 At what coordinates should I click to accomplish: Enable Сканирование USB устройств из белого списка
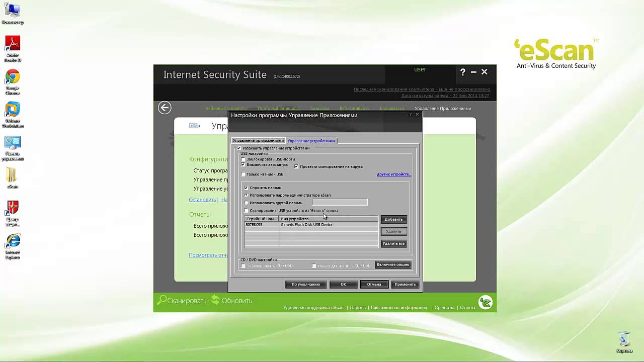coord(246,211)
